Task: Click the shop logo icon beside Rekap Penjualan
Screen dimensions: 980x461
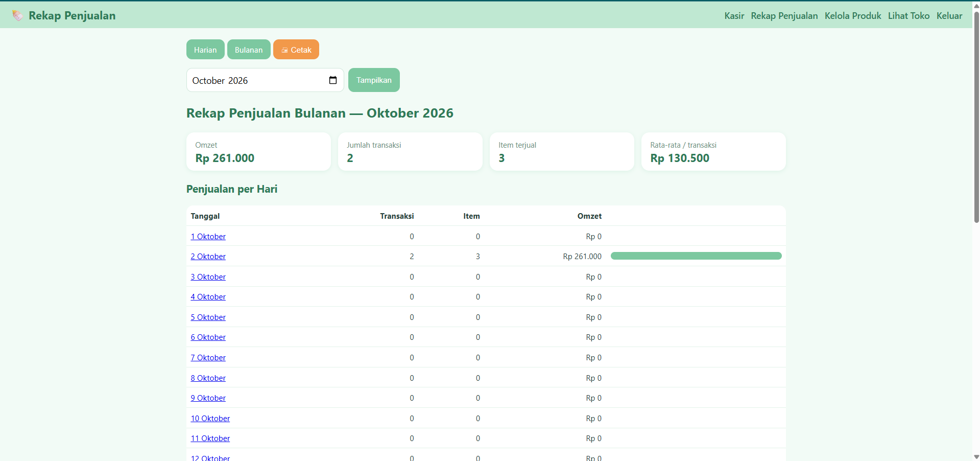Action: (17, 16)
